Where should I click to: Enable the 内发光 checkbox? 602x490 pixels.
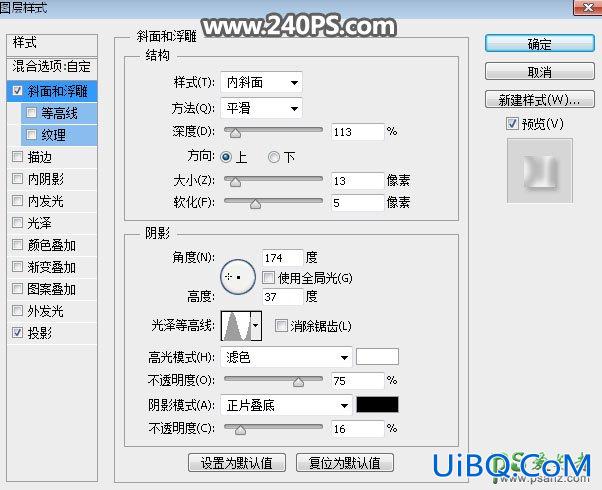17,200
